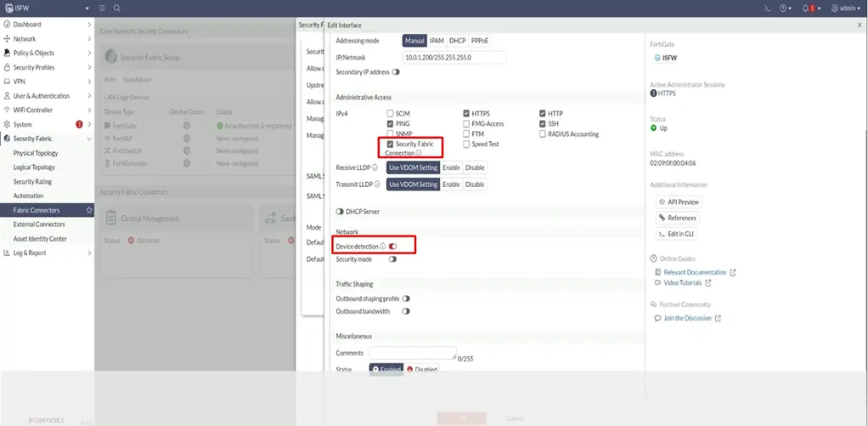
Task: Open Asset Identity Center page
Action: [40, 239]
